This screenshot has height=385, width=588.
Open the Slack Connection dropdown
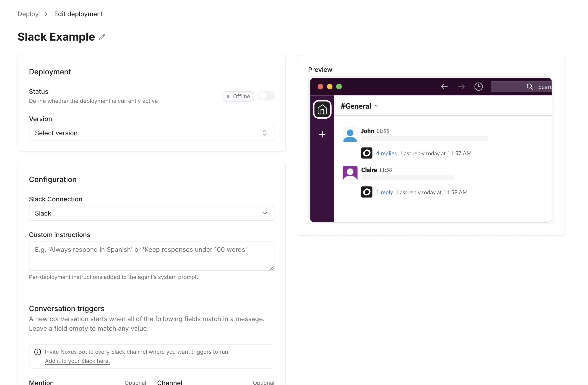coord(151,213)
